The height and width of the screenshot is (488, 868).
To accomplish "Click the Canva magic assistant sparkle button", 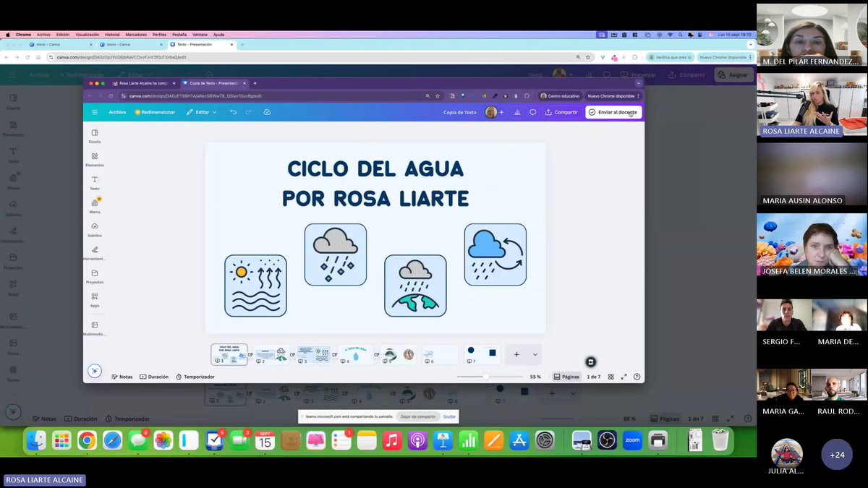I will pos(94,371).
